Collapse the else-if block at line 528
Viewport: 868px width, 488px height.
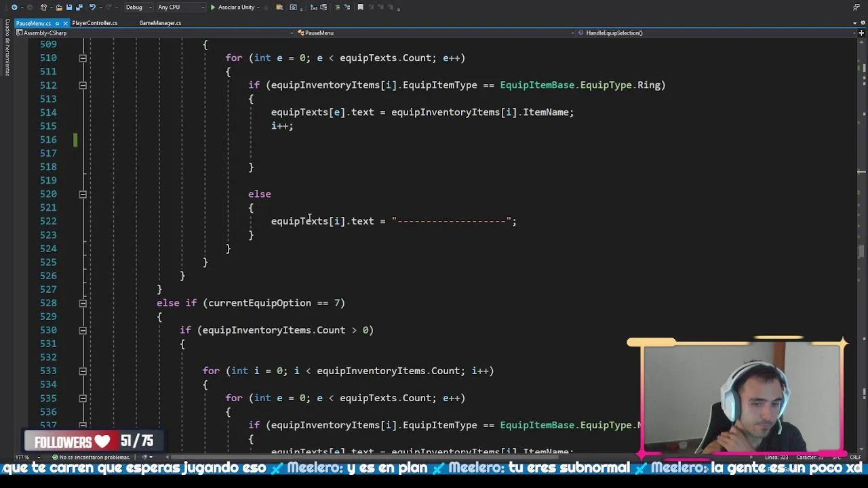(x=83, y=304)
